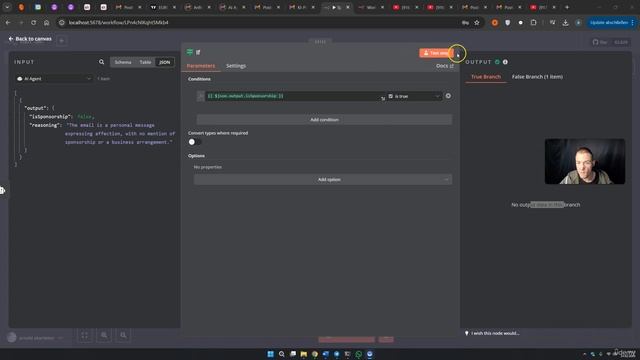Open the AI Agent input node dropdown
Image resolution: width=640 pixels, height=360 pixels.
54,78
